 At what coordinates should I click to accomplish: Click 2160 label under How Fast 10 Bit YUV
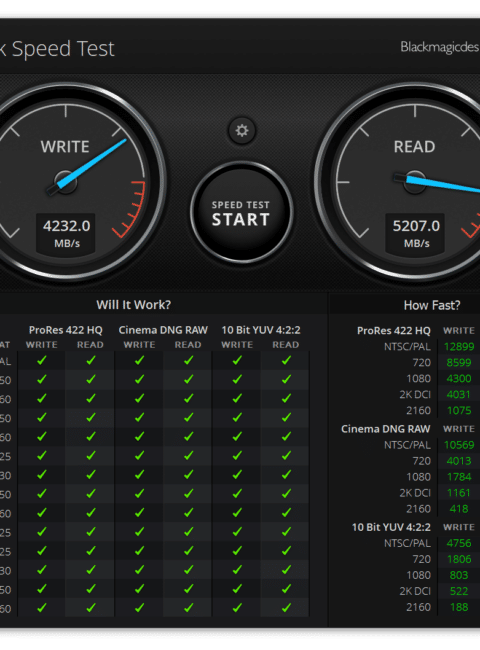[418, 607]
